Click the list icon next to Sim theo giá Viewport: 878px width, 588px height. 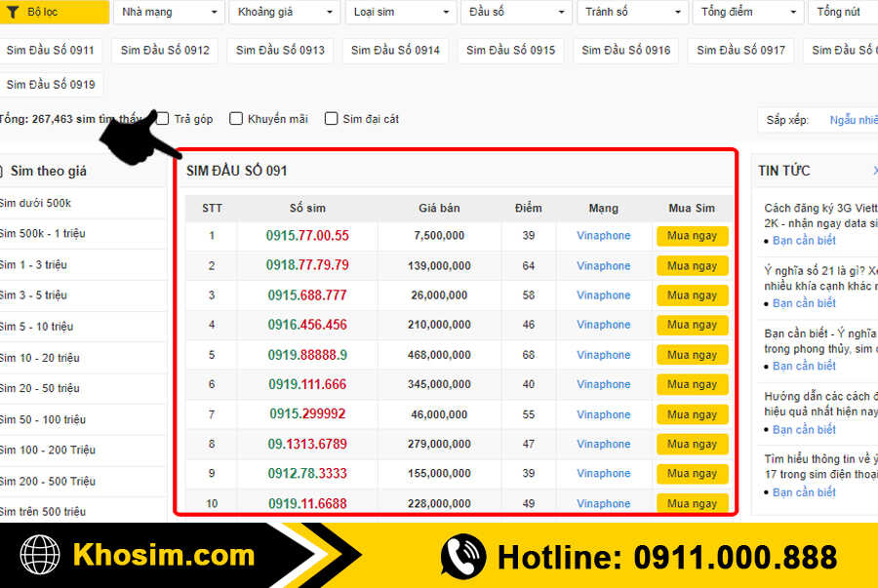2,171
